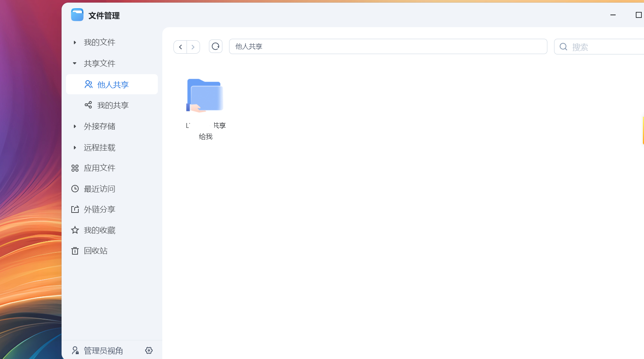This screenshot has width=644, height=359.
Task: Open 外接存储 in the sidebar
Action: coord(100,126)
